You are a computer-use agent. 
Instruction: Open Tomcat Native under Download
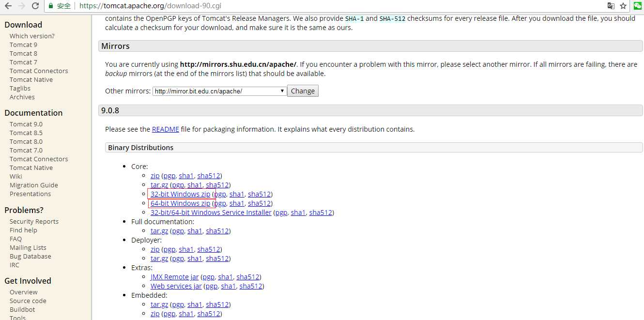click(x=31, y=79)
